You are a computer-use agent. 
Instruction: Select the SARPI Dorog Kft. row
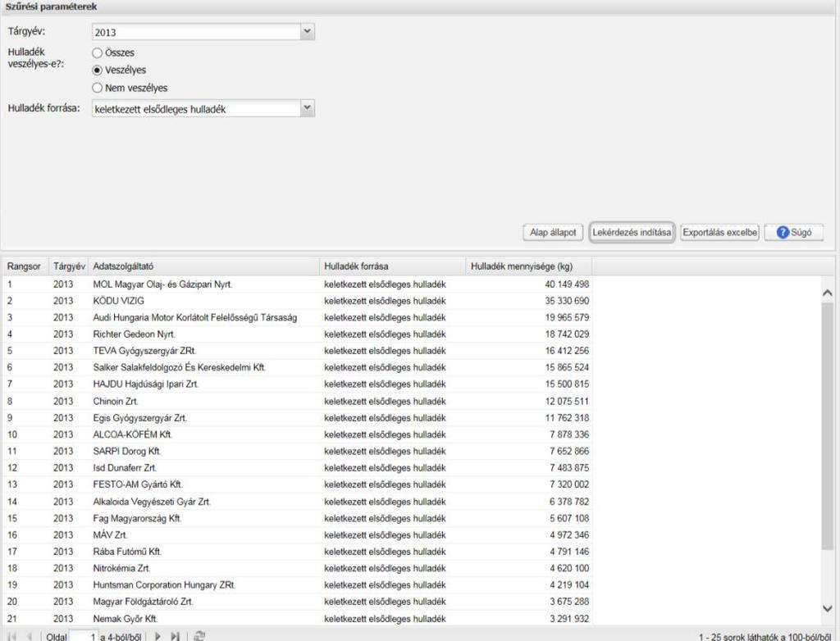(x=297, y=451)
